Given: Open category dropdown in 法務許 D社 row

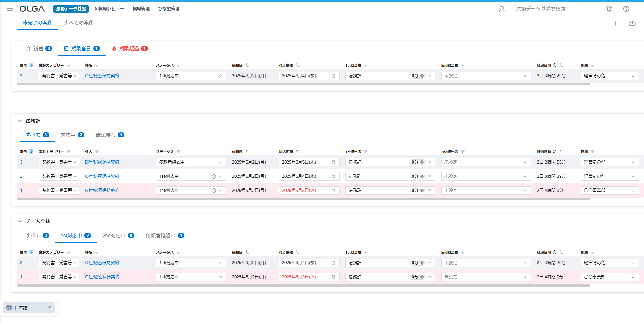Looking at the screenshot, I should (x=59, y=162).
